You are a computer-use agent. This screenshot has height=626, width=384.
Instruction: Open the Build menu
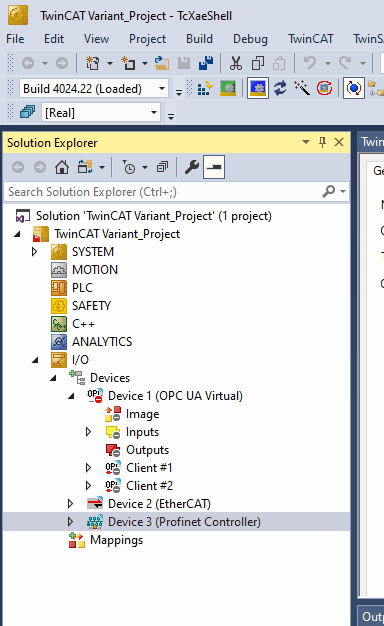199,39
